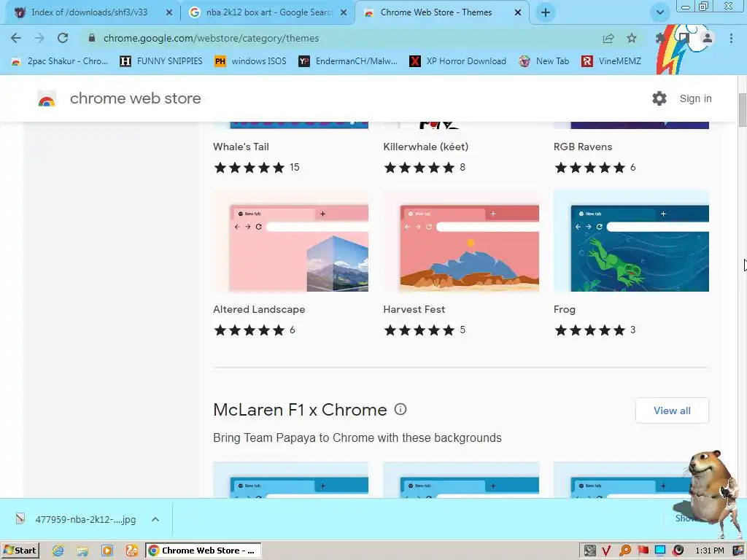Switch to Index of /downloads/shf3 tab
Image resolution: width=747 pixels, height=560 pixels.
[x=90, y=13]
